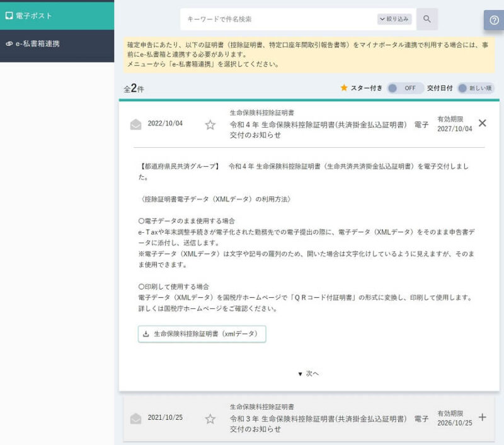This screenshot has height=445, width=504.
Task: Download 生命保険料控除証明書 (xmlデータ)
Action: click(x=202, y=334)
